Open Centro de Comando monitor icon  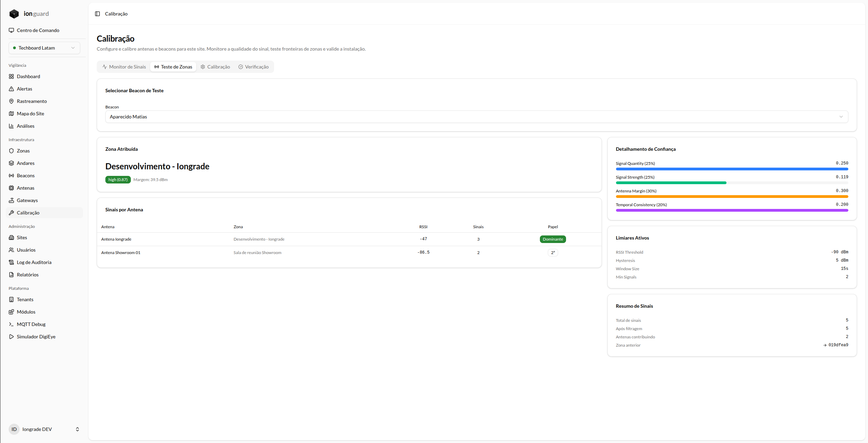pos(11,30)
